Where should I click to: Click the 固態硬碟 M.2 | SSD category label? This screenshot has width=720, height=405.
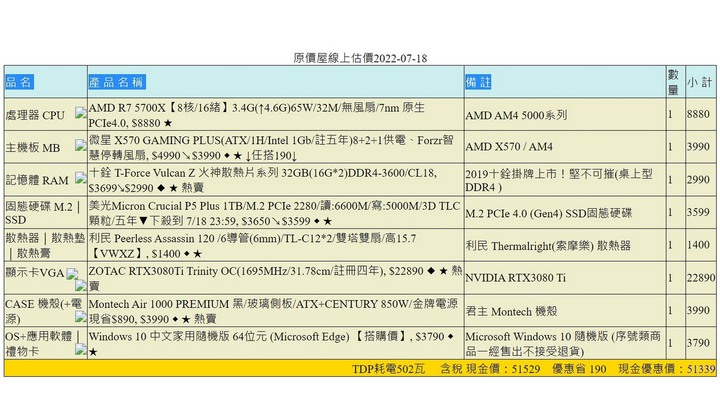pyautogui.click(x=43, y=213)
